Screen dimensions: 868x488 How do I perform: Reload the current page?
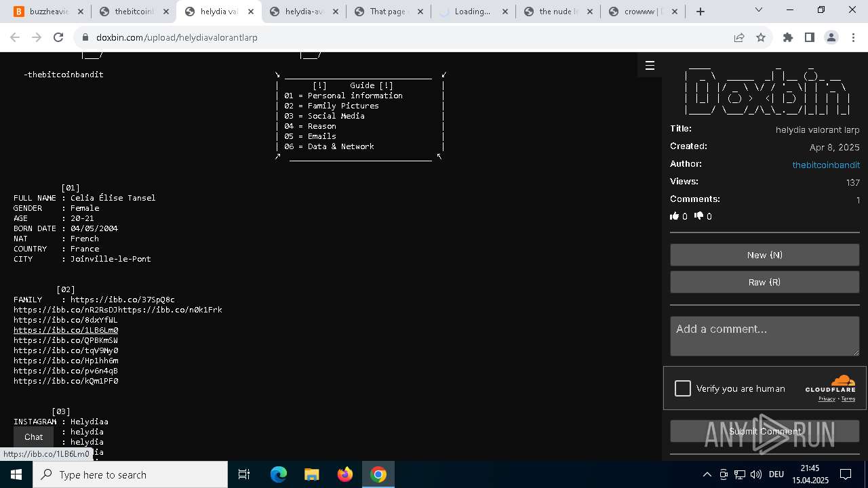(58, 38)
